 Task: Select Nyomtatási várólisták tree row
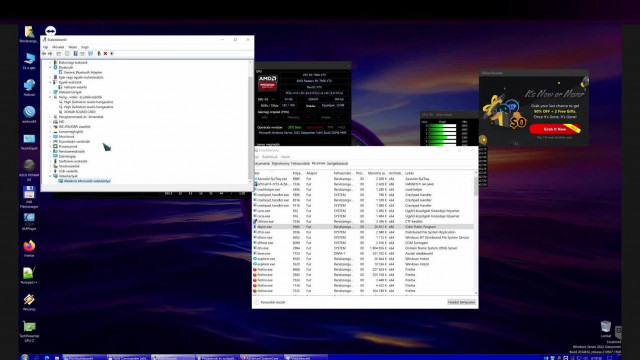pyautogui.click(x=71, y=141)
